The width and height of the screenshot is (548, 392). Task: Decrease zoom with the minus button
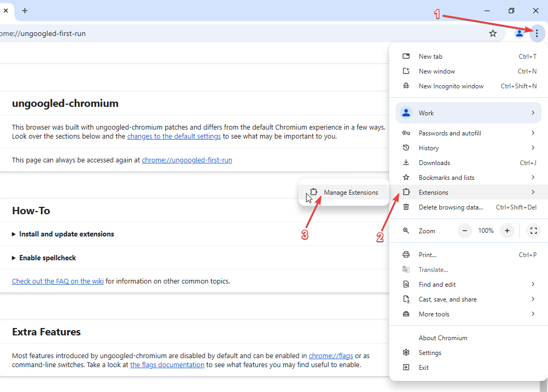(465, 231)
